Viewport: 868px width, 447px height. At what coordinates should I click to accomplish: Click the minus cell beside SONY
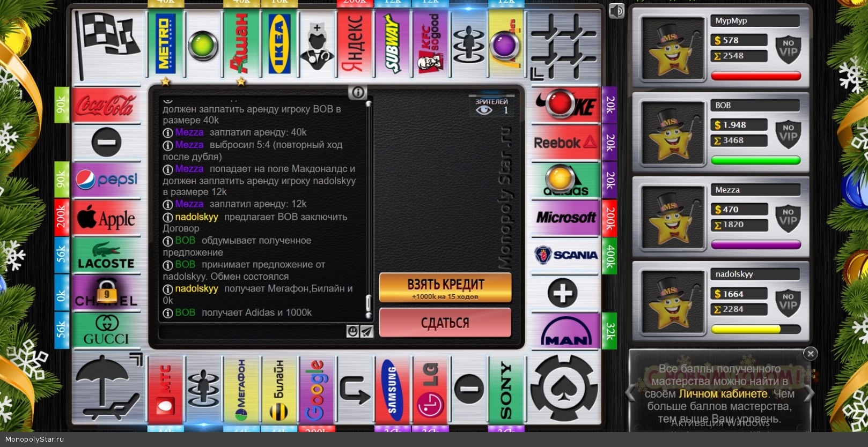468,390
